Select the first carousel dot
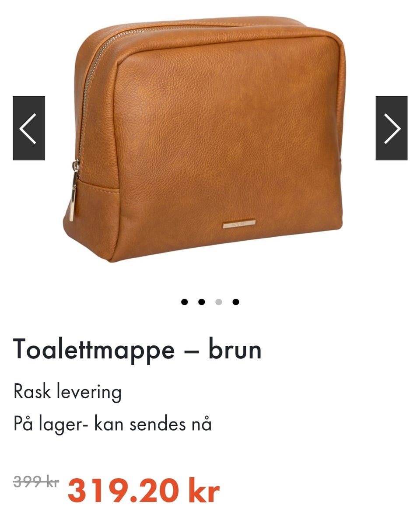 185,302
